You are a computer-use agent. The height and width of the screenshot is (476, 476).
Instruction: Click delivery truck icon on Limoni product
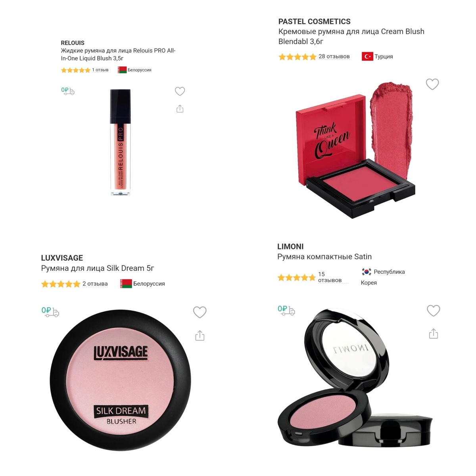tap(286, 310)
